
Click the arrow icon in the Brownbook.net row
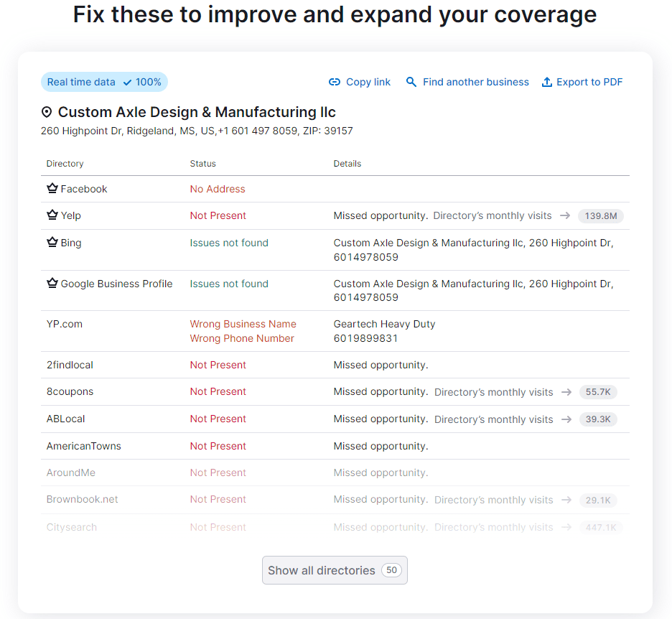pos(566,500)
